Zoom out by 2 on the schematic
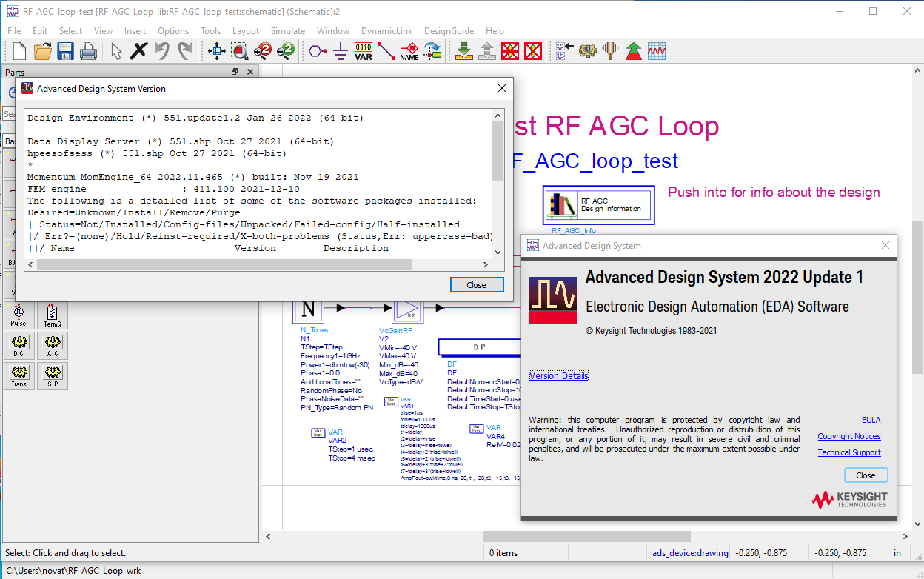The image size is (924, 579). [285, 51]
